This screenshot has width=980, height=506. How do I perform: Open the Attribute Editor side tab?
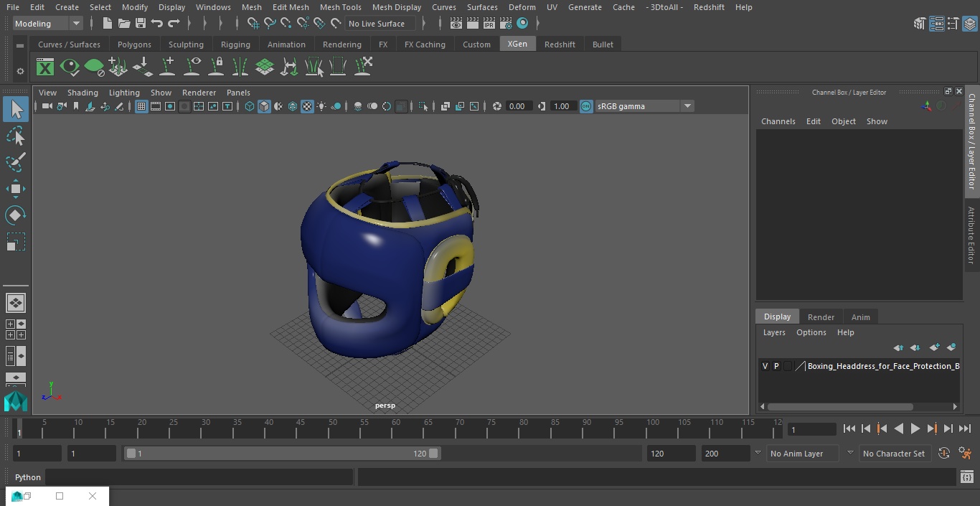pyautogui.click(x=971, y=235)
